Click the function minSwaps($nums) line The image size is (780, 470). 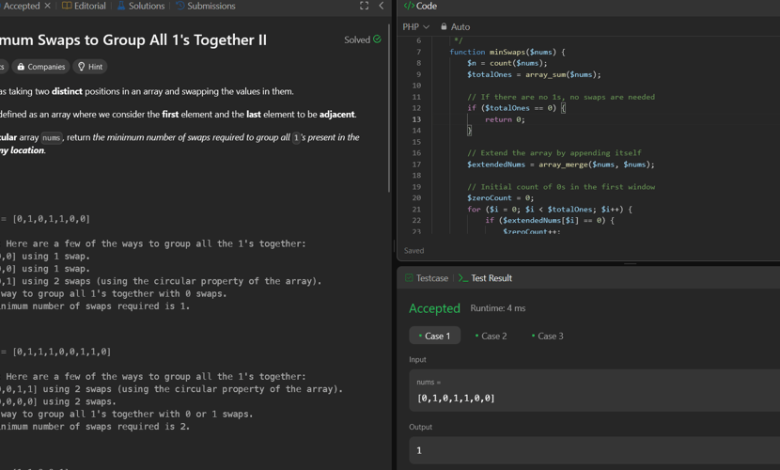pos(507,52)
